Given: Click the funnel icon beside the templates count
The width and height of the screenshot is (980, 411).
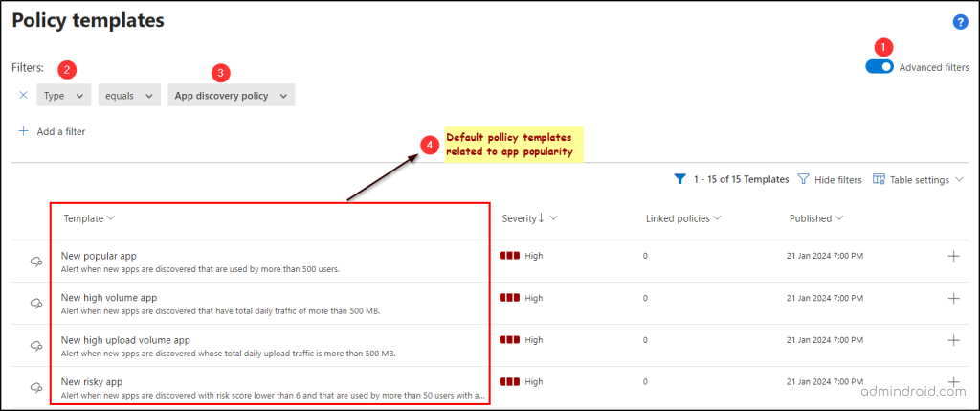Looking at the screenshot, I should click(x=680, y=179).
